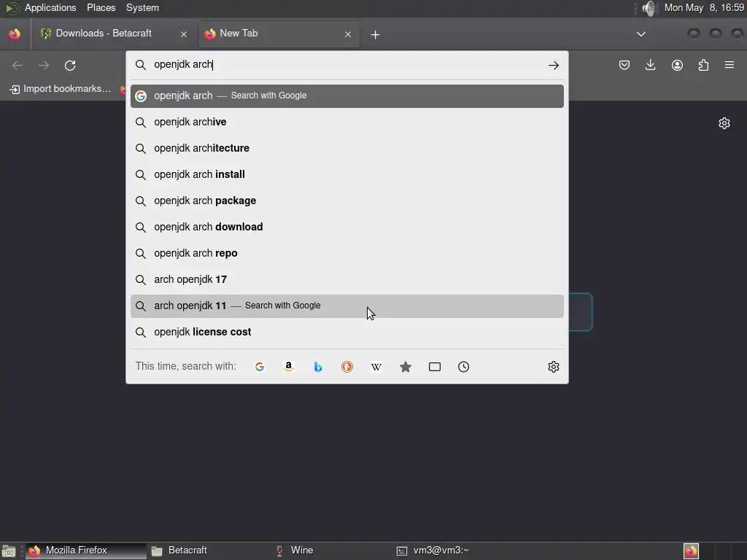This screenshot has height=560, width=747.
Task: Choose suggestion openjdk architecture
Action: point(347,148)
